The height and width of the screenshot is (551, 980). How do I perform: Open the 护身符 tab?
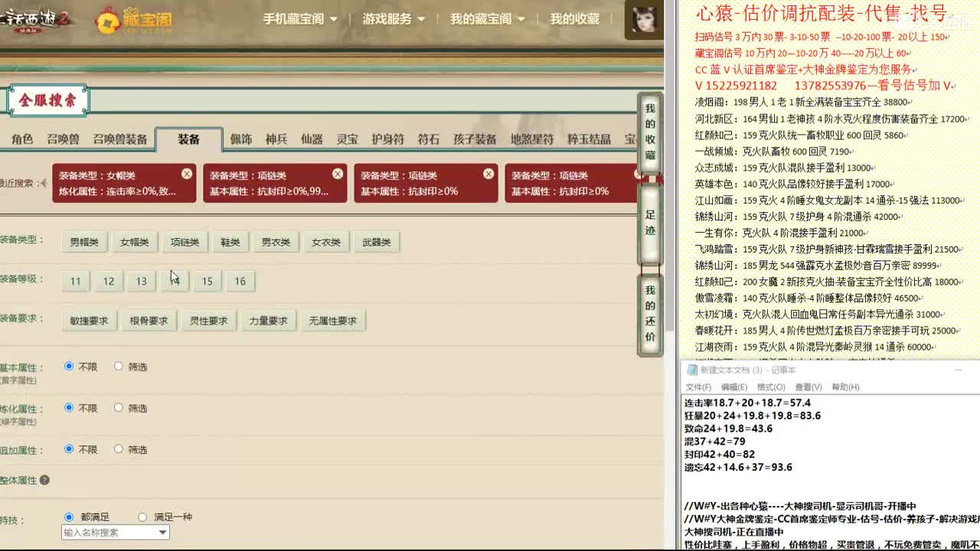pos(387,139)
